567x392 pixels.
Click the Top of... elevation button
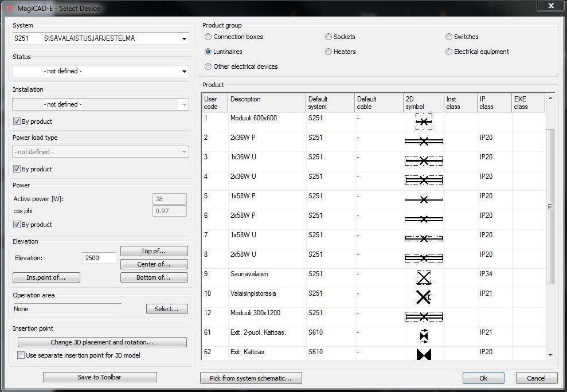point(154,251)
